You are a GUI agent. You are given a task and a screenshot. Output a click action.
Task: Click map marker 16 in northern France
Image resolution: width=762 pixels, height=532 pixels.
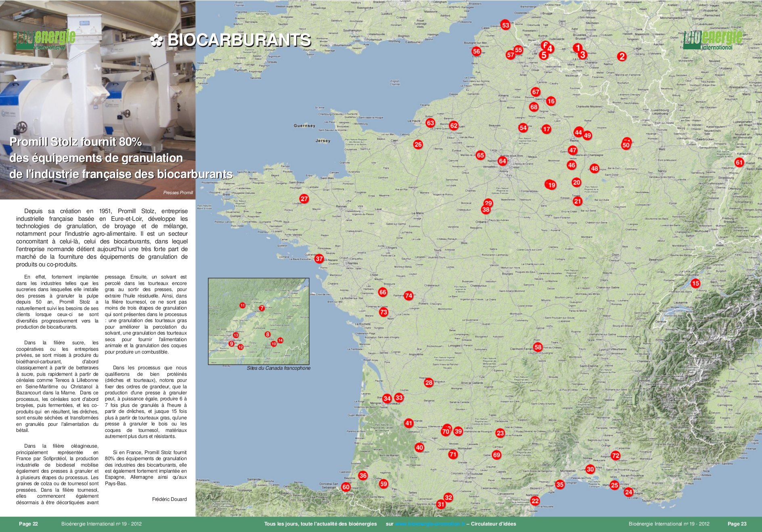(551, 101)
